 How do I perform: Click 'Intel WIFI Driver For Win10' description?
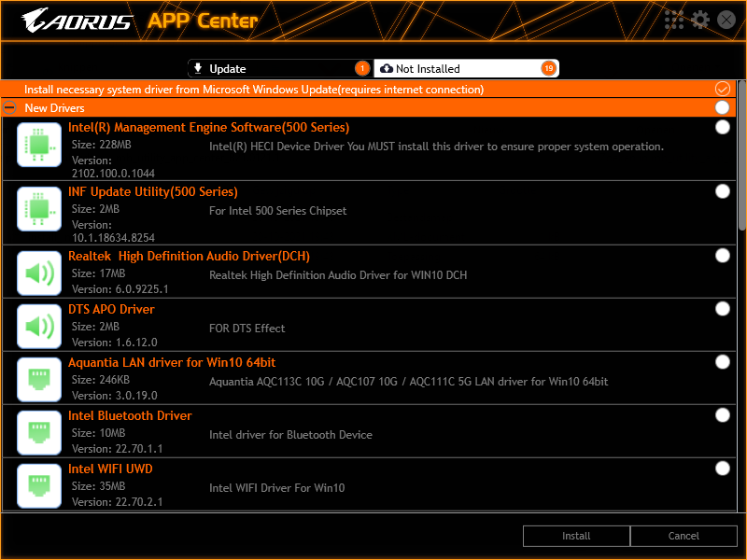[x=276, y=488]
